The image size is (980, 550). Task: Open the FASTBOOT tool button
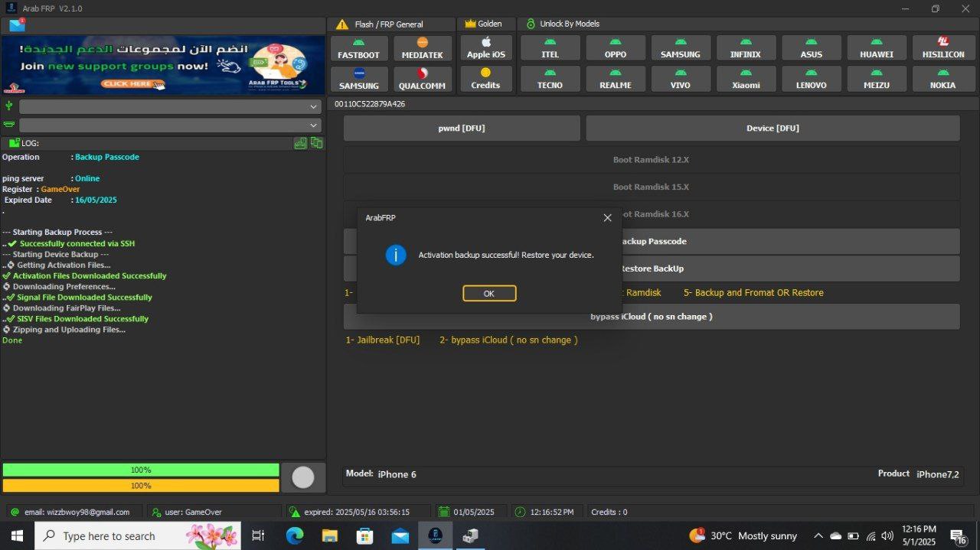(x=359, y=48)
